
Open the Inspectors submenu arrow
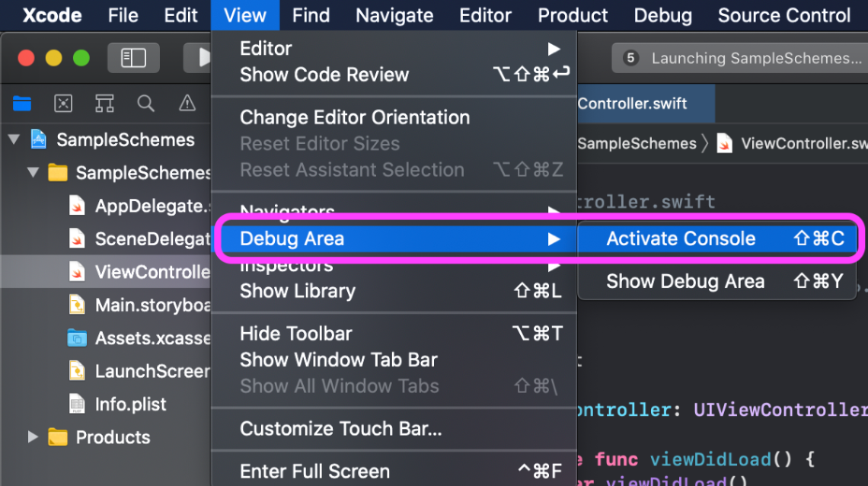coord(554,267)
